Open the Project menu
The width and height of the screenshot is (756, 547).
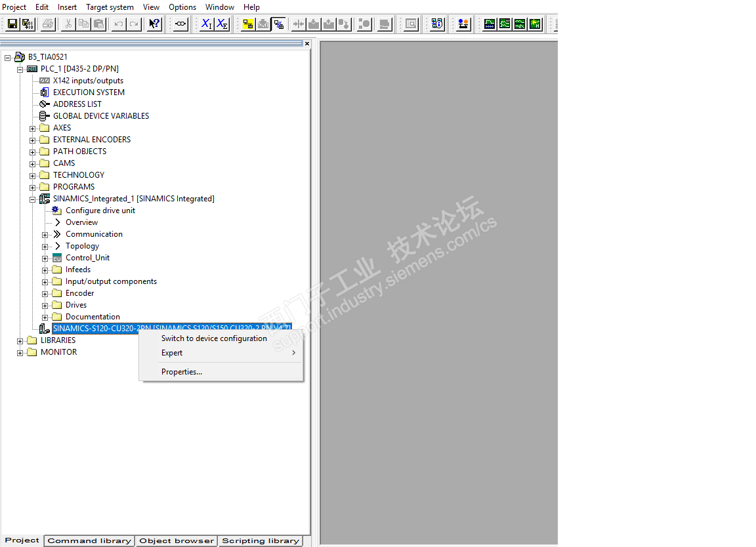[14, 7]
